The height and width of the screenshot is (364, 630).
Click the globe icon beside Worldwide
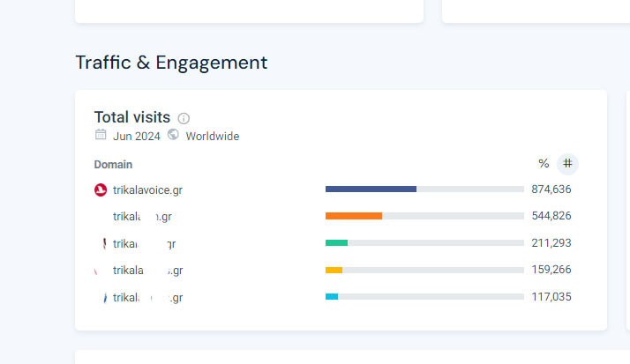(173, 136)
